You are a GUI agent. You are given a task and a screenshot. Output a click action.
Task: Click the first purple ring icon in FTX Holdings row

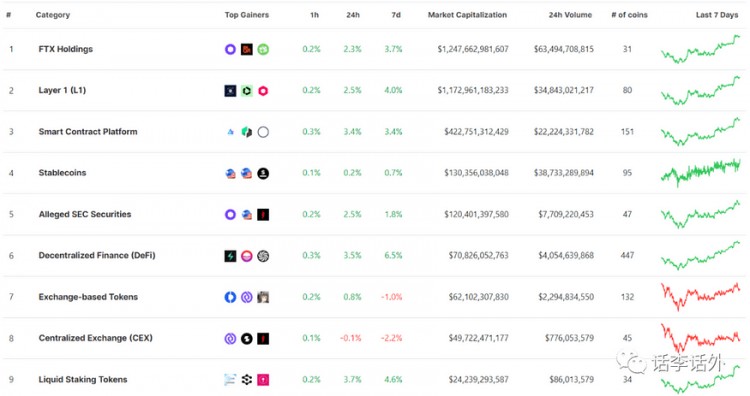coord(230,49)
